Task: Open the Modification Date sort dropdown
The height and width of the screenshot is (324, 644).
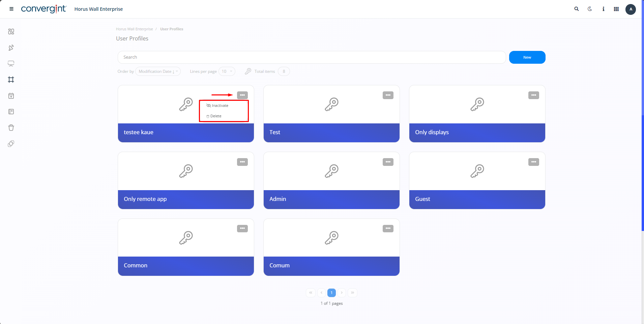Action: click(x=157, y=71)
